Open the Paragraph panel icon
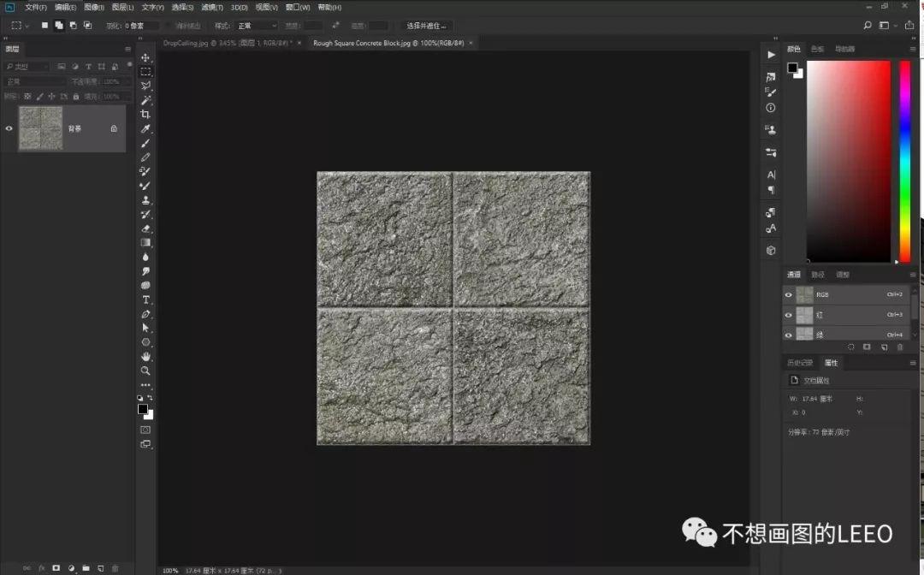Image resolution: width=924 pixels, height=575 pixels. tap(771, 190)
